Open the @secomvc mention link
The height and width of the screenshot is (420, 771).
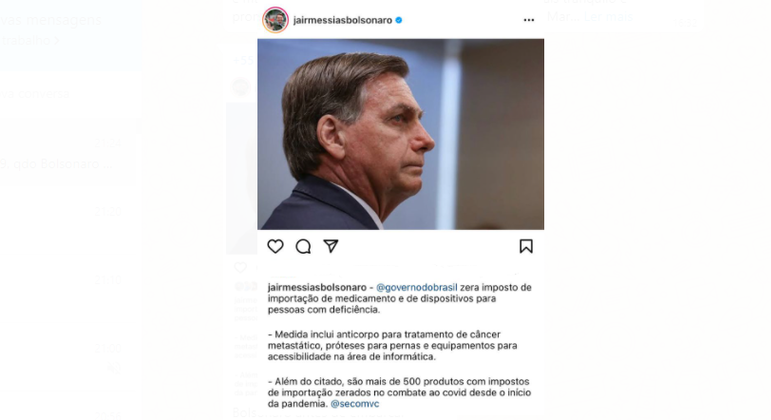pos(355,404)
